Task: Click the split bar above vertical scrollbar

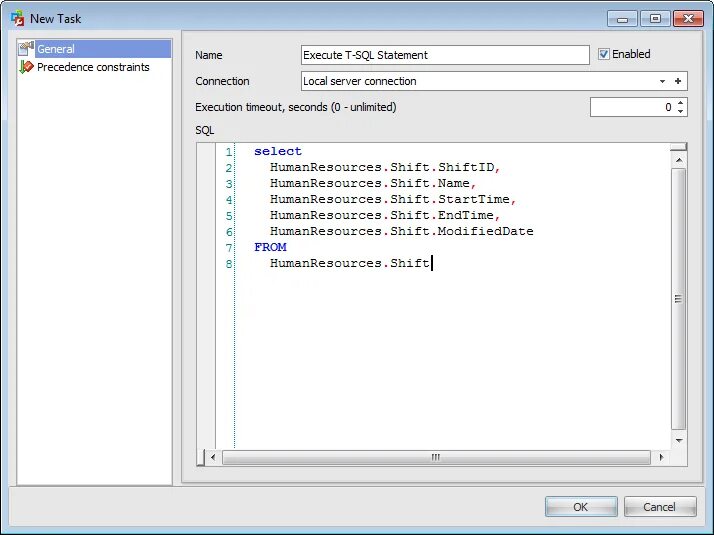Action: click(x=678, y=147)
